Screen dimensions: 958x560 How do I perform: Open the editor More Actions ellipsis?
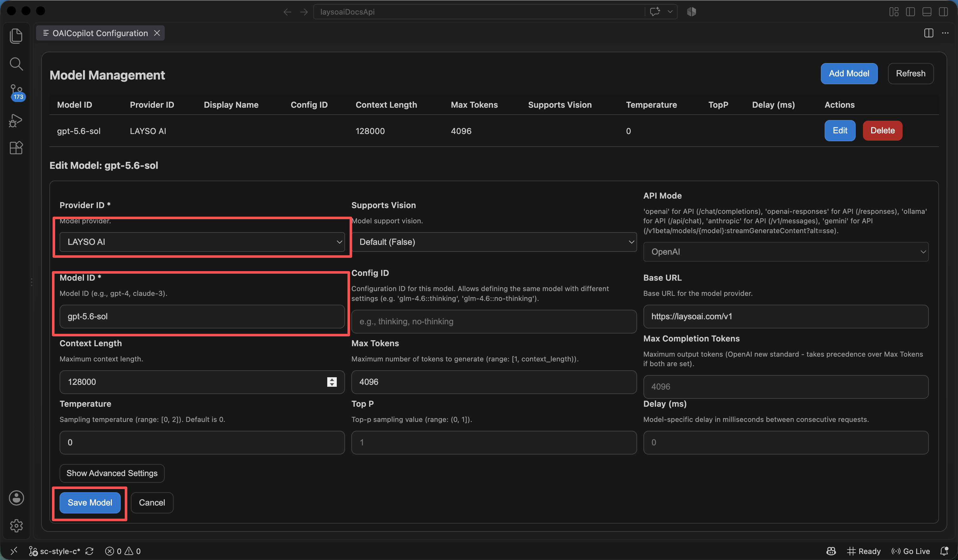pos(945,33)
